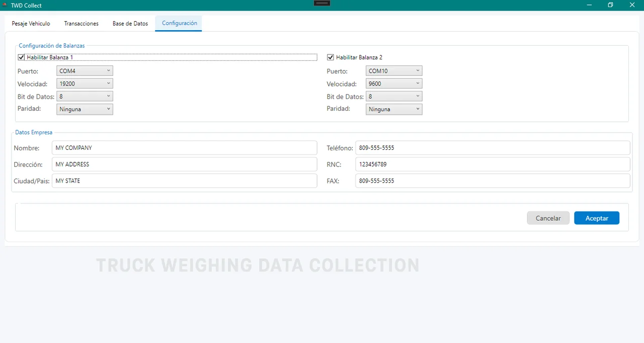Click the RNC field showing 123456789
Image resolution: width=644 pixels, height=343 pixels.
[x=493, y=164]
